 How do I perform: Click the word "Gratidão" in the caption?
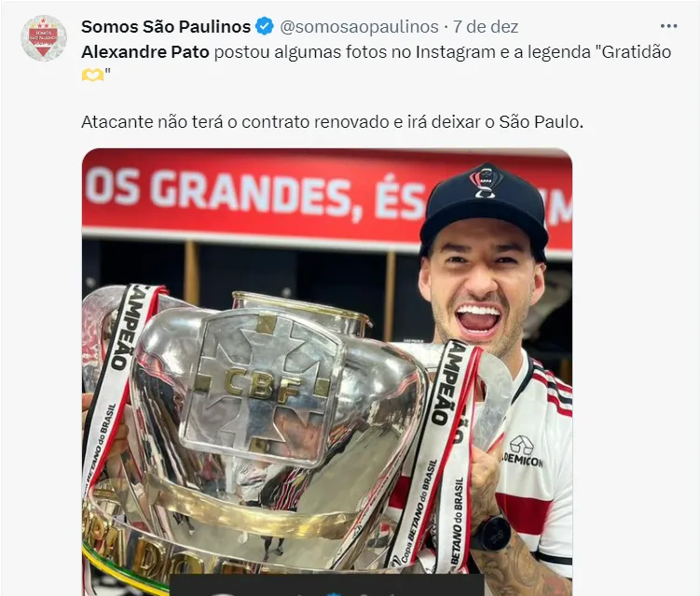(637, 52)
